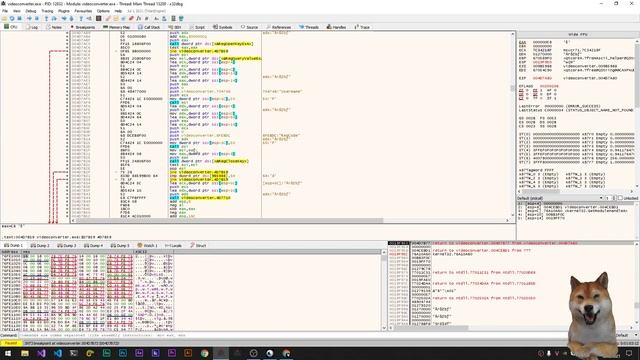This screenshot has height=360, width=640.
Task: Open the Labels toolbar icon
Action: (123, 19)
